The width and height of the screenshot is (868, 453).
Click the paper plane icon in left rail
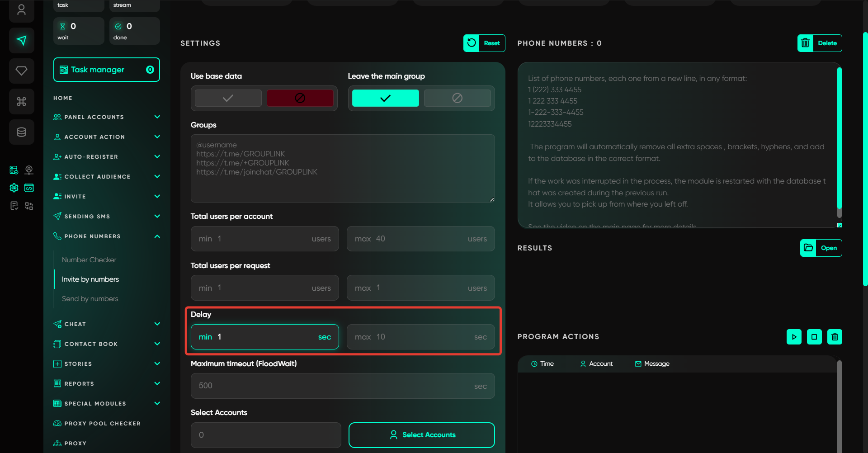[x=21, y=40]
